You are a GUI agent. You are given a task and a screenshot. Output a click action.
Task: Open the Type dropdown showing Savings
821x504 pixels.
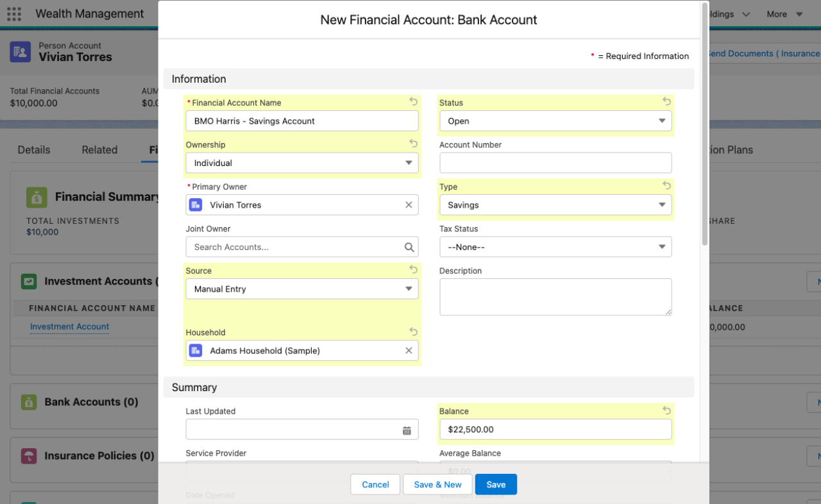tap(555, 205)
